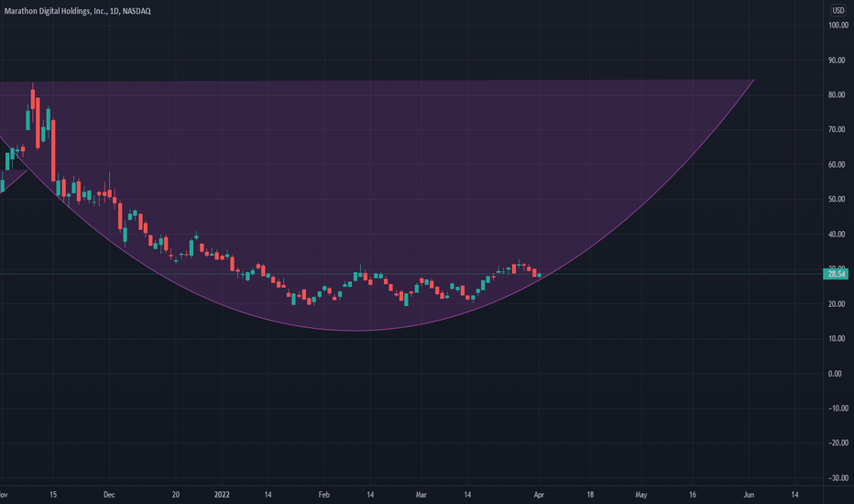Click the May date label on time axis
This screenshot has height=504, width=854.
pos(641,495)
